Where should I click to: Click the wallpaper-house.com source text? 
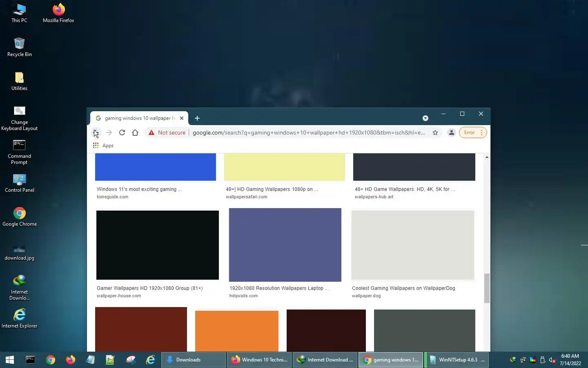click(x=119, y=296)
